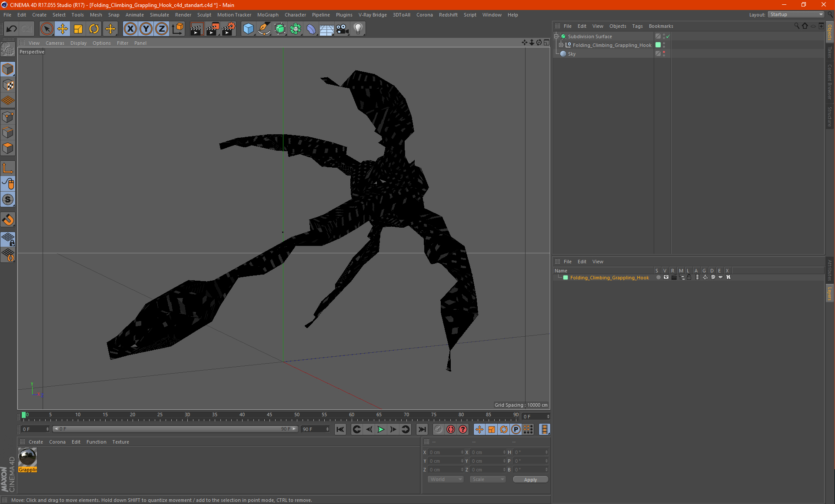Select the Sky object
Image resolution: width=835 pixels, height=504 pixels.
pyautogui.click(x=572, y=54)
